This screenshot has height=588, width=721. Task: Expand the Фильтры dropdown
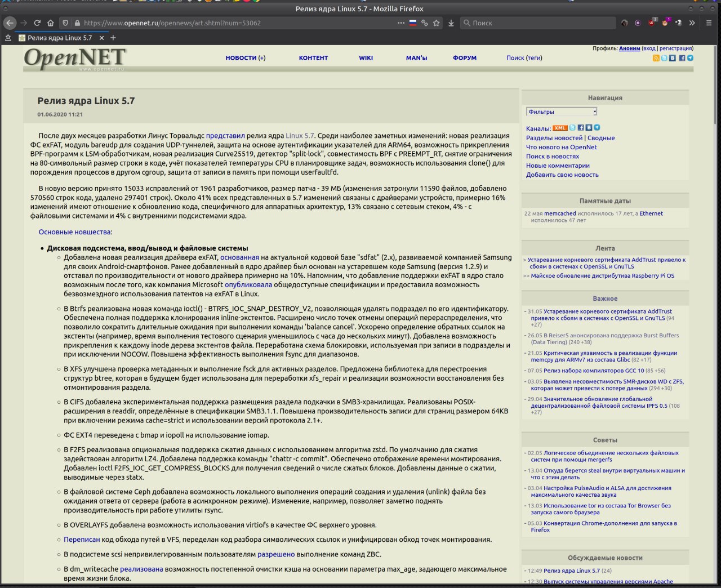coord(562,112)
